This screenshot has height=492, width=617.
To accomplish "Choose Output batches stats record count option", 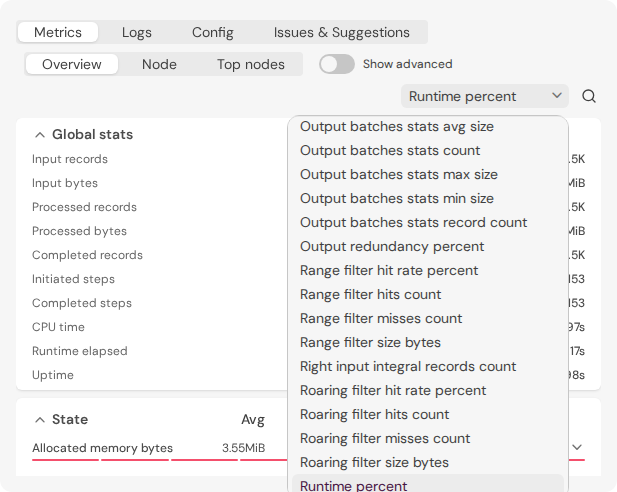I will coord(428,223).
